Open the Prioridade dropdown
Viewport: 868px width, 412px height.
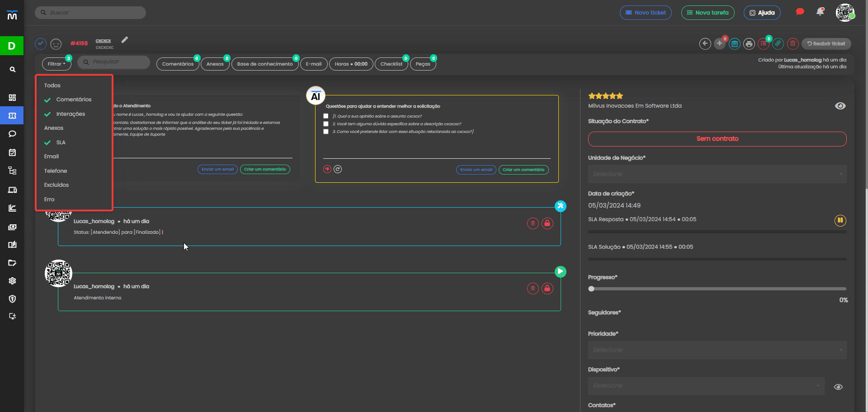[717, 350]
